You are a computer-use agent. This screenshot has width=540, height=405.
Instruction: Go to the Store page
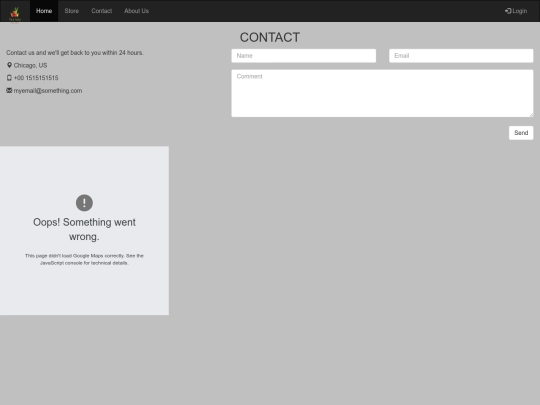(72, 11)
